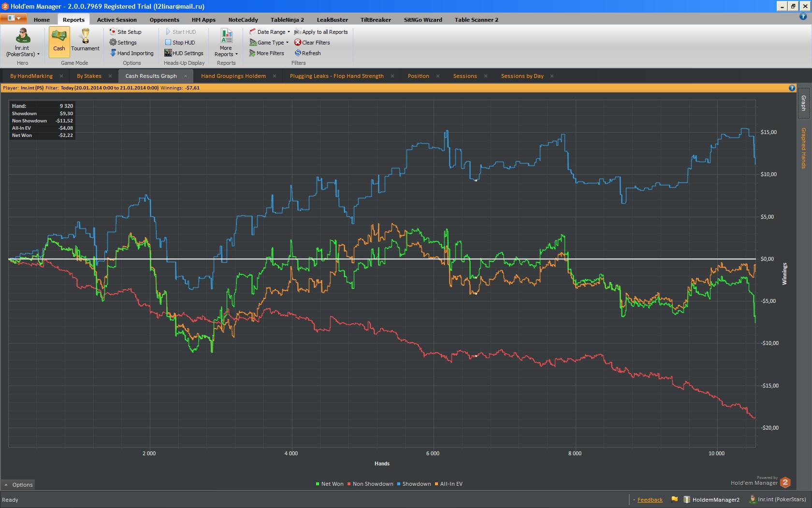Click the HUD Settings icon

click(x=168, y=53)
